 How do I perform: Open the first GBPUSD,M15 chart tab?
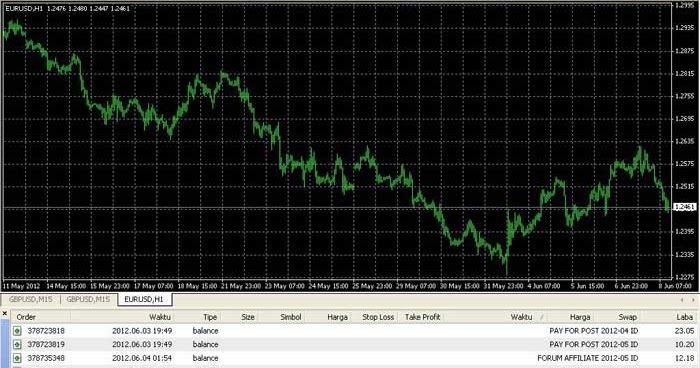click(x=30, y=299)
